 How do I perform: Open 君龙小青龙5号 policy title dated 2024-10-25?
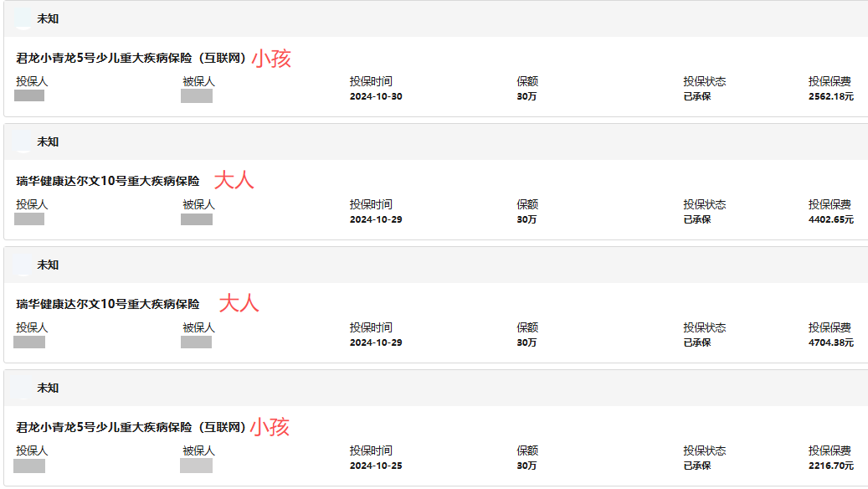point(131,427)
